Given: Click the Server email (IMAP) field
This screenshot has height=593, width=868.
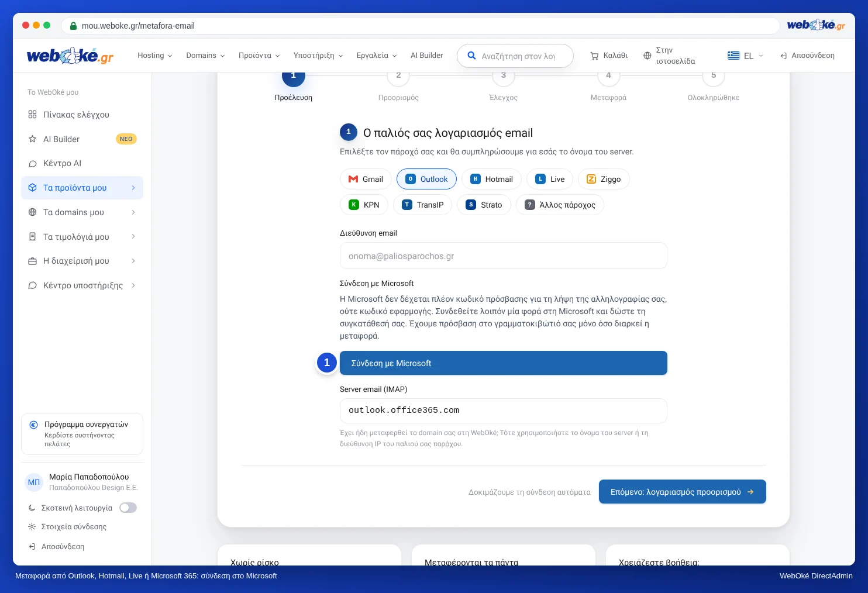Looking at the screenshot, I should 504,411.
